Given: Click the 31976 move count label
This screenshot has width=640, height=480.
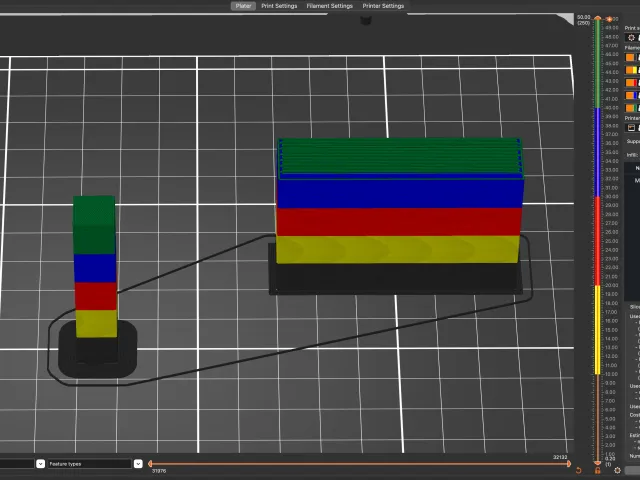Looking at the screenshot, I should (159, 471).
